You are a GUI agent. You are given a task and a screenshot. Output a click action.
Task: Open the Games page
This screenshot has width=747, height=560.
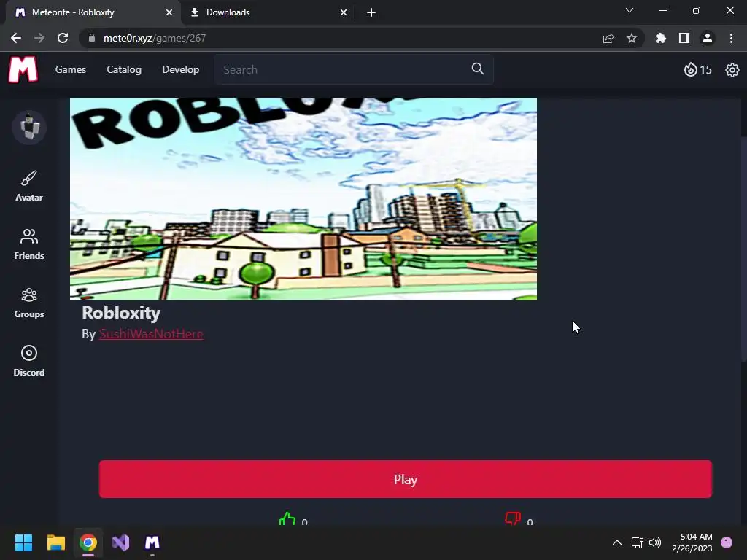[x=71, y=69]
